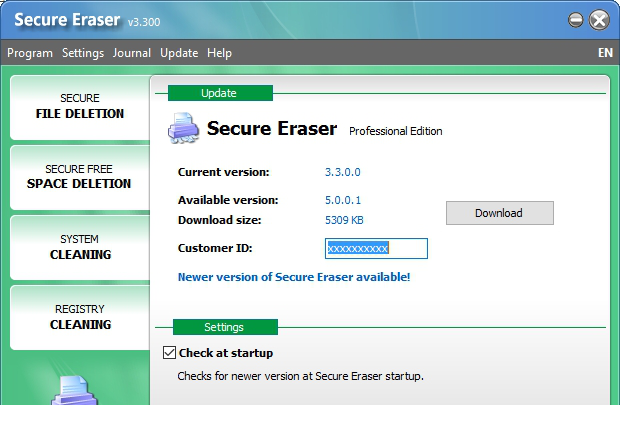Click the Download button

click(499, 213)
